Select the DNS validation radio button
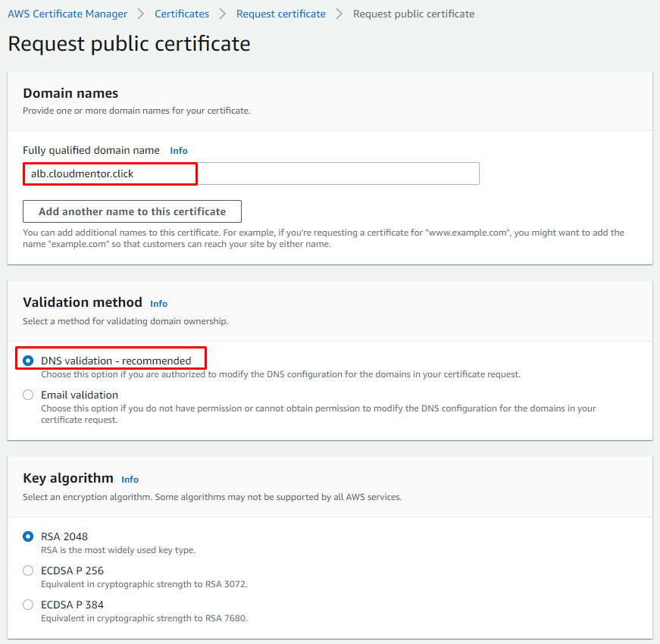The height and width of the screenshot is (644, 660). [x=28, y=361]
